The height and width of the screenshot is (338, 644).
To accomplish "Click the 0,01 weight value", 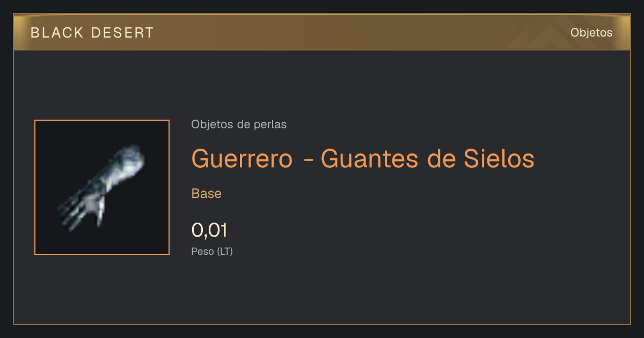I will (209, 230).
